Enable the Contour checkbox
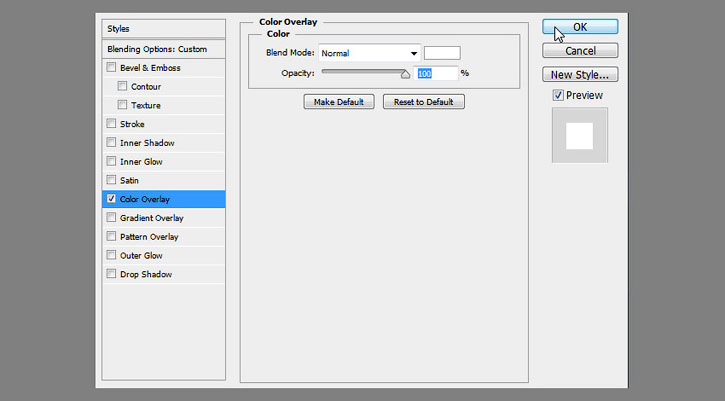 pyautogui.click(x=122, y=86)
